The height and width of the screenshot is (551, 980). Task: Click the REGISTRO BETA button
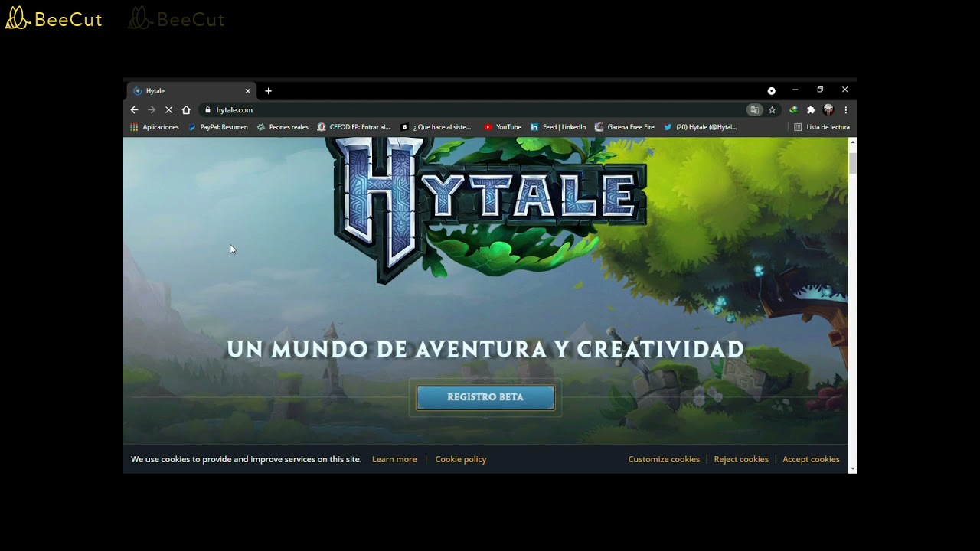pyautogui.click(x=485, y=397)
